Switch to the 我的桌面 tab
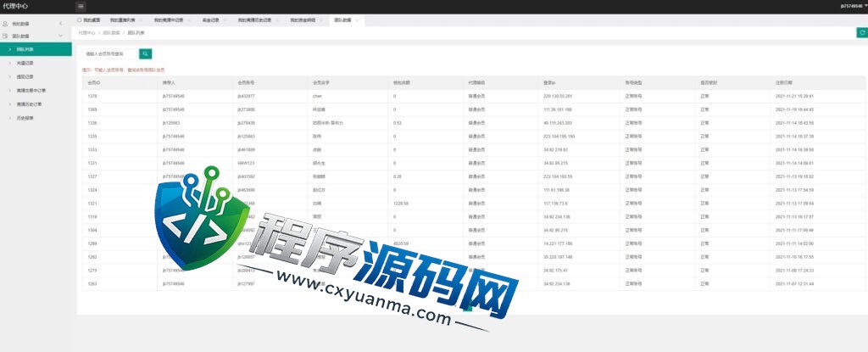Viewport: 868px width, 352px height. [x=87, y=20]
